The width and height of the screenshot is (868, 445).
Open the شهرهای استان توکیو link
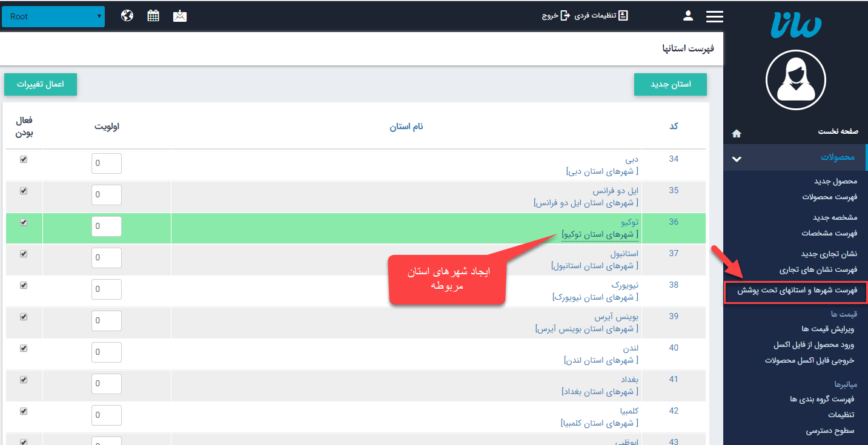(598, 234)
